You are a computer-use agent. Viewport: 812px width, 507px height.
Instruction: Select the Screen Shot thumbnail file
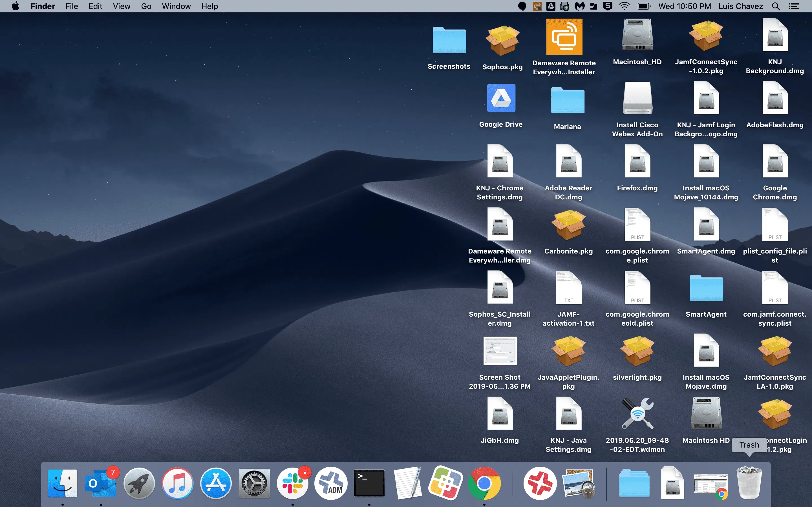click(x=500, y=351)
